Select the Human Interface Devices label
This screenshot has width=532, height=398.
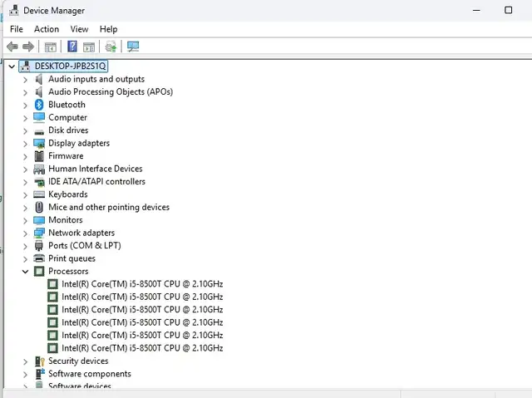[96, 169]
